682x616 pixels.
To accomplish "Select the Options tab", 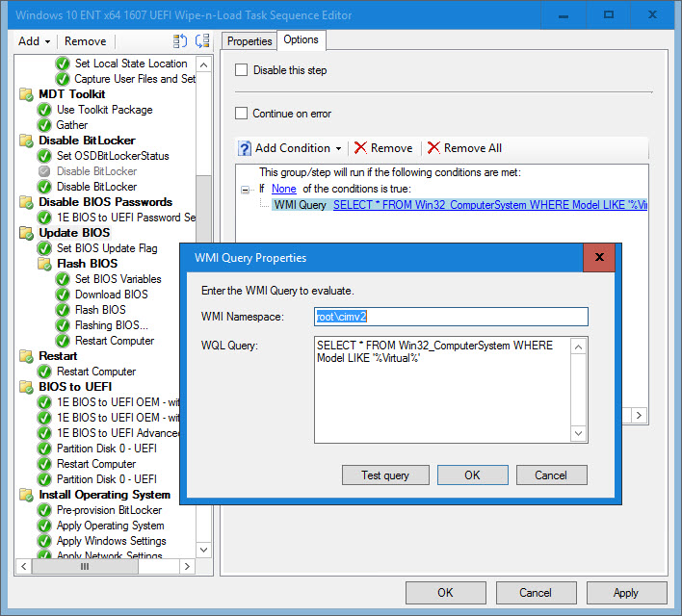I will point(301,40).
